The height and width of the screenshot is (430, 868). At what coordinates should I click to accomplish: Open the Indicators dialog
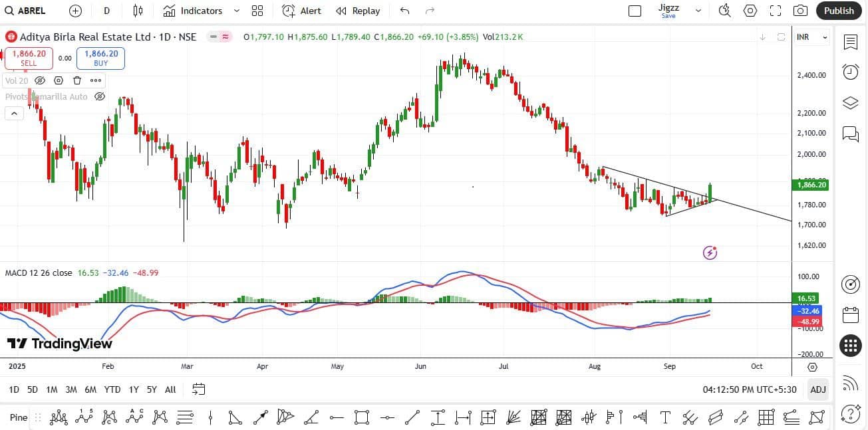(193, 11)
